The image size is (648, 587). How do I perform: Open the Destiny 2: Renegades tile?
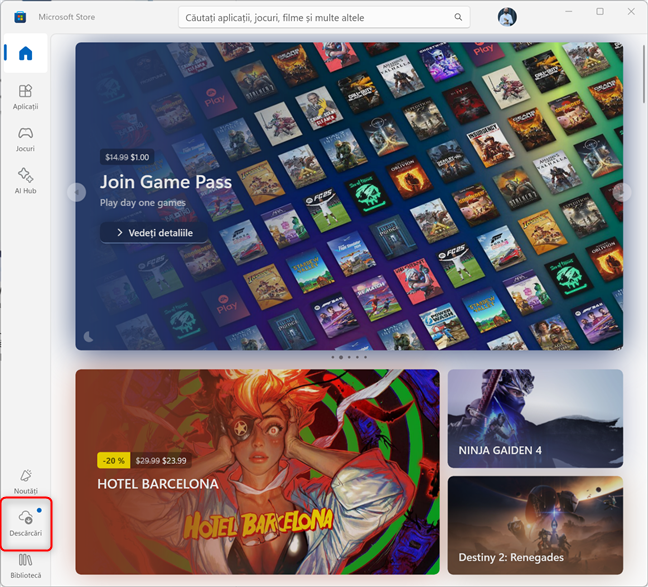point(535,525)
